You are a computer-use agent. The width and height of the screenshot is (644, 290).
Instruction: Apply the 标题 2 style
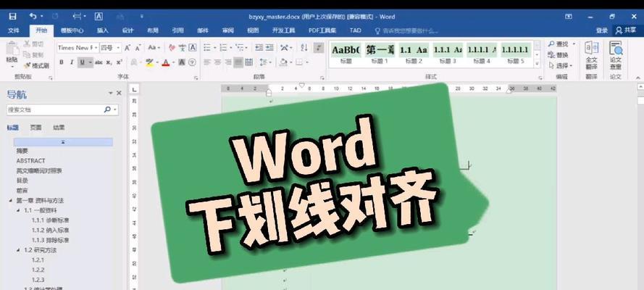(414, 54)
